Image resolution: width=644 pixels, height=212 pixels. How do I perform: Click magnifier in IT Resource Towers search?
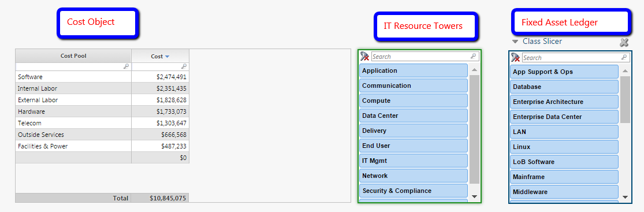coord(474,56)
